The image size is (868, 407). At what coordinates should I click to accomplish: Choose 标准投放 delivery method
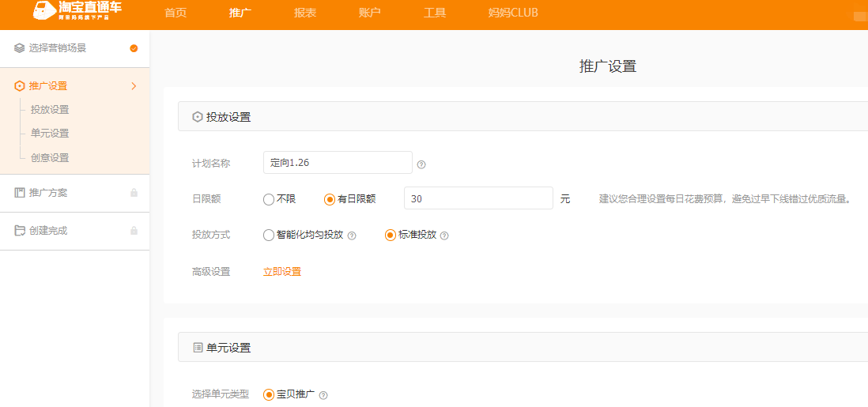(x=391, y=235)
